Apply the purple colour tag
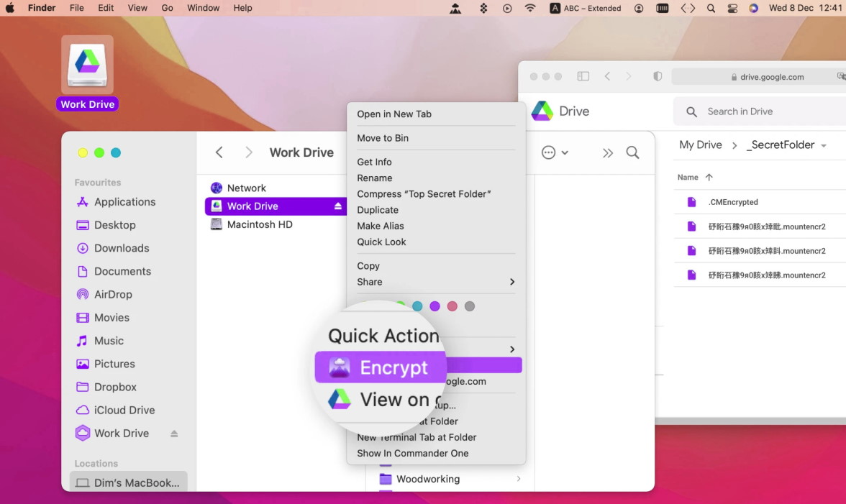The height and width of the screenshot is (504, 846). (x=435, y=306)
